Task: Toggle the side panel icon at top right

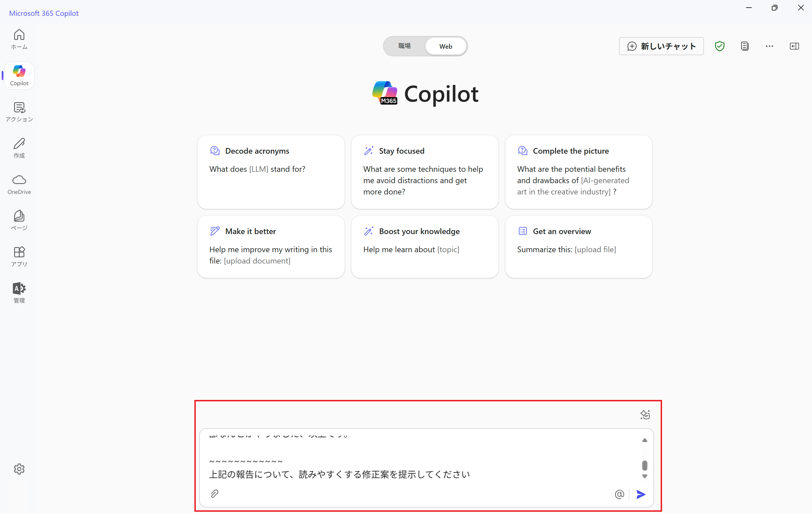Action: point(794,46)
